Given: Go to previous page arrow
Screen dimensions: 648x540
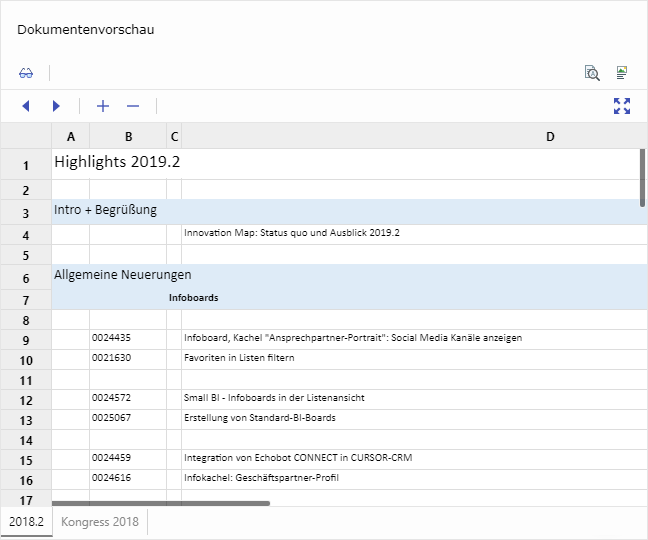Looking at the screenshot, I should point(26,106).
